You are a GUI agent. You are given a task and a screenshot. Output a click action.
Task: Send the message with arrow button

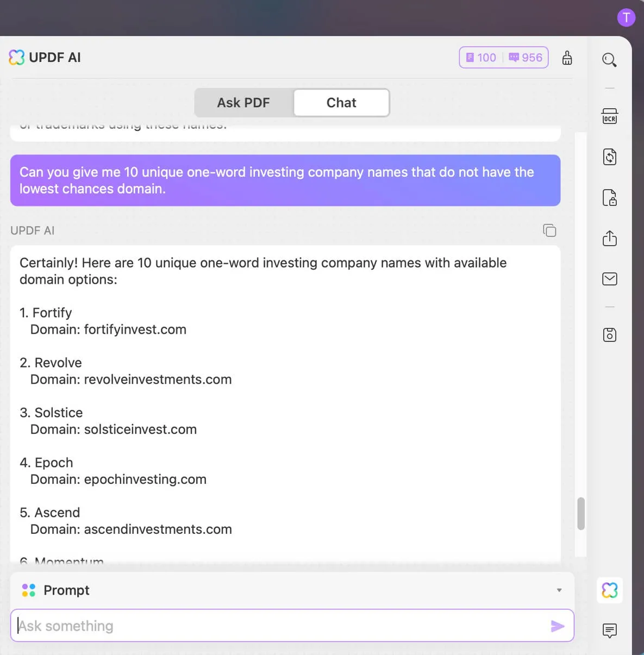click(x=557, y=626)
